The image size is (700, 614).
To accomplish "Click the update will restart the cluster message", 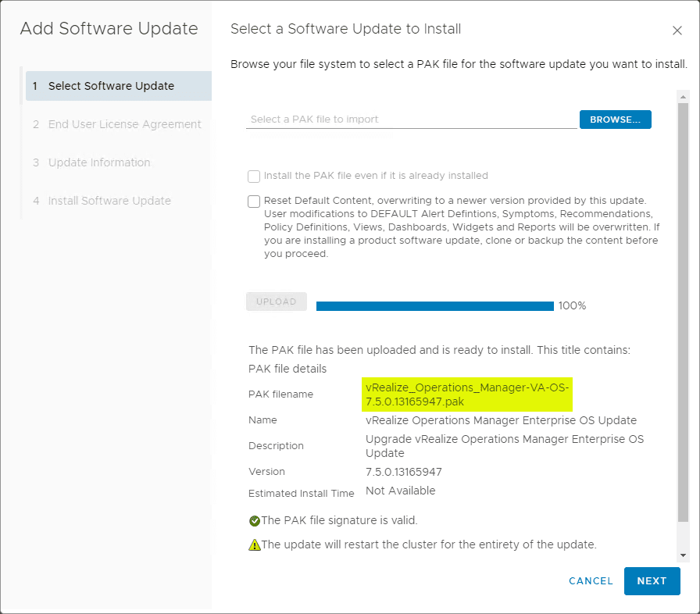I will 429,544.
